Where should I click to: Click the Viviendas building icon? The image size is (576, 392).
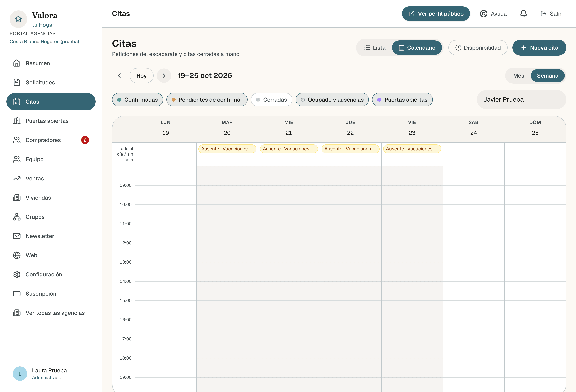[17, 197]
